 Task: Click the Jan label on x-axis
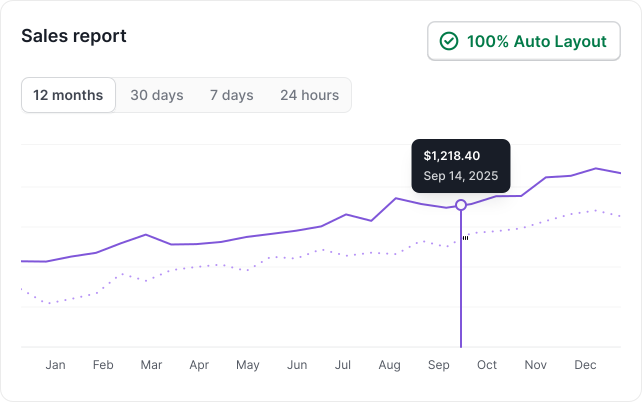point(56,365)
